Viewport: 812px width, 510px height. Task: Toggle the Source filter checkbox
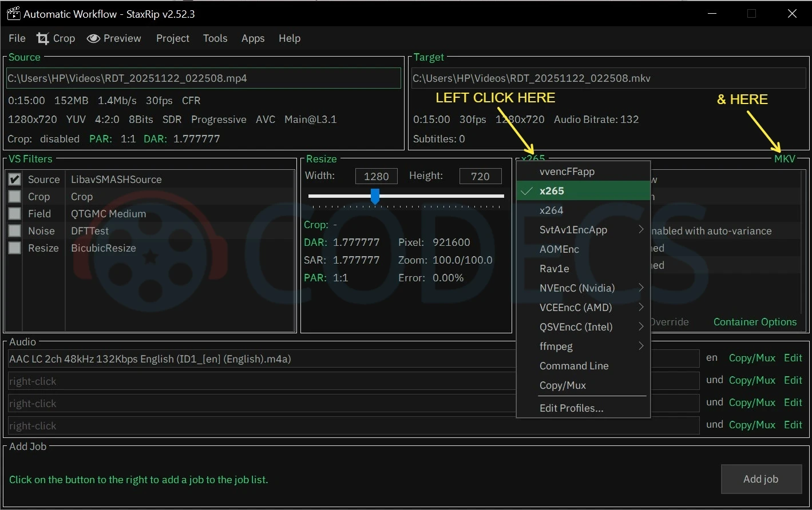pos(15,180)
